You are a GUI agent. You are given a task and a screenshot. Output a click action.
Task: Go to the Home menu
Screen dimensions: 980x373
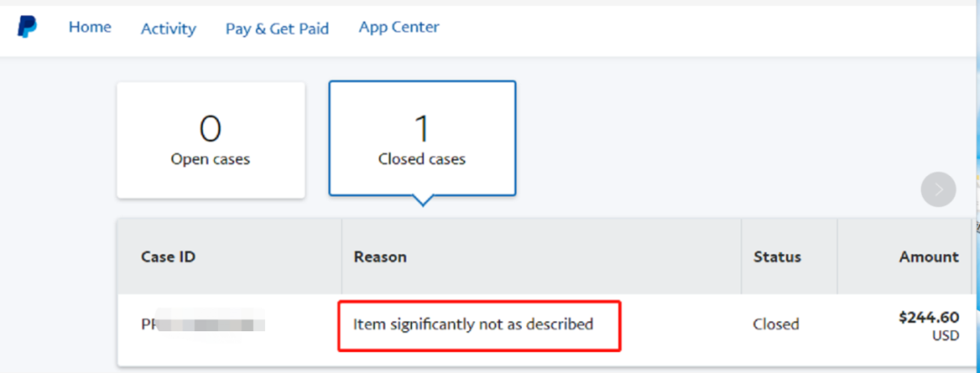click(90, 27)
